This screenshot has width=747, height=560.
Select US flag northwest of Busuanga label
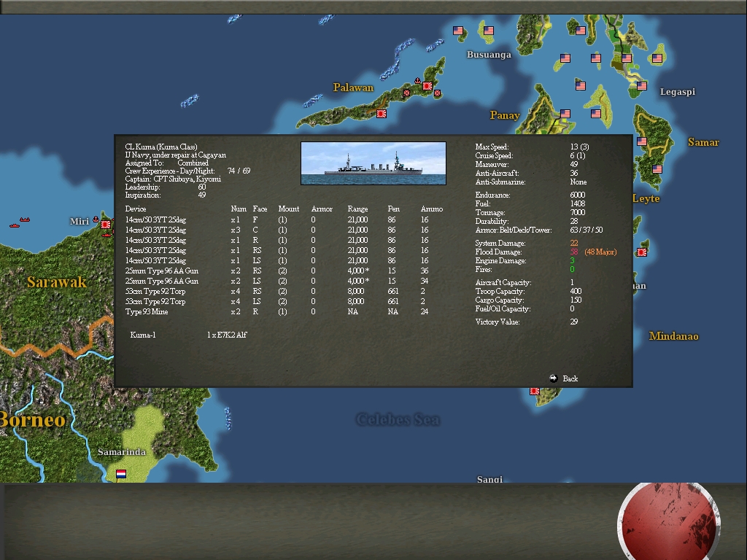(458, 31)
